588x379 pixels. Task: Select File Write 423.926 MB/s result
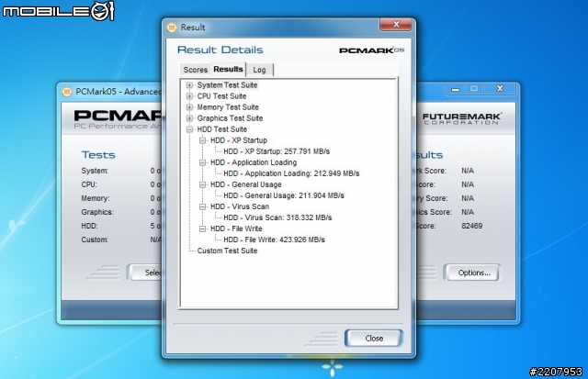274,240
